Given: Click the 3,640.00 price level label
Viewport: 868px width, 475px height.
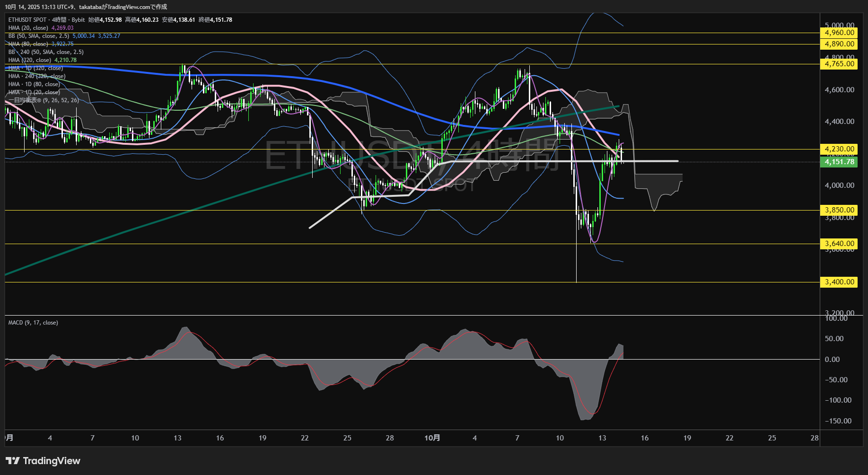Looking at the screenshot, I should point(839,244).
